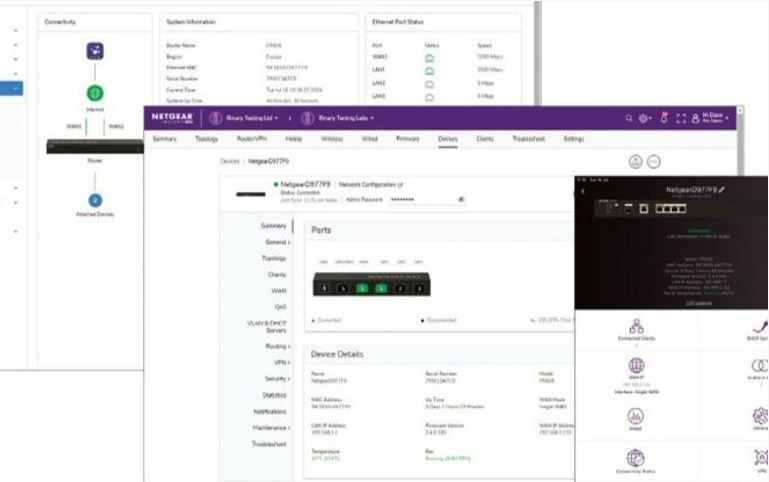Select Clients in device side menu

[277, 275]
